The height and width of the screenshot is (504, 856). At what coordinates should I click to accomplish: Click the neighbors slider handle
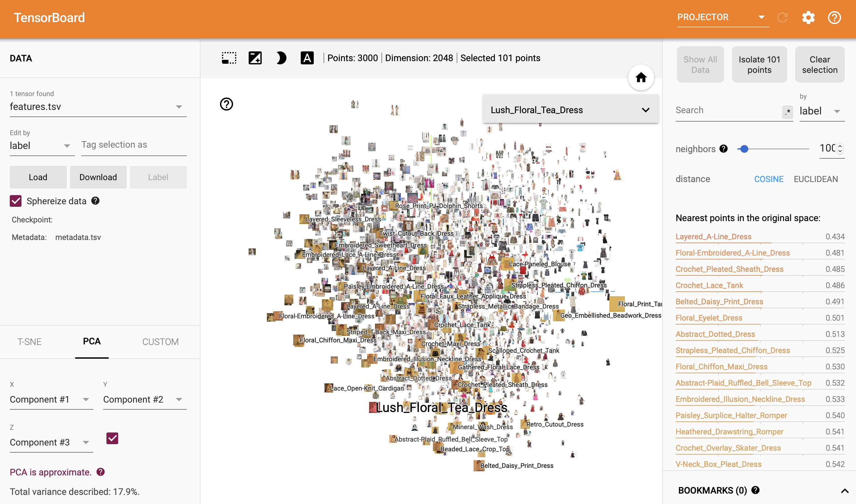pos(744,149)
